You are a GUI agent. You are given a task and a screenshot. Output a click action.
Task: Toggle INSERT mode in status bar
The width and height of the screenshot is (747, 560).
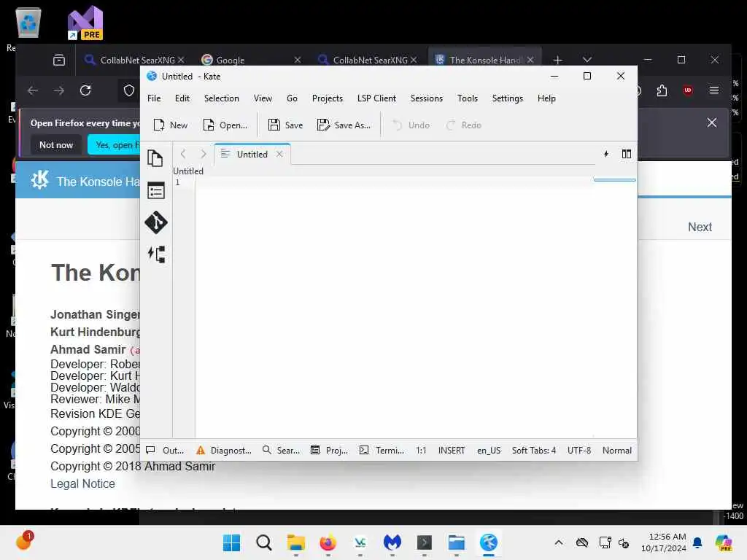[x=451, y=451]
